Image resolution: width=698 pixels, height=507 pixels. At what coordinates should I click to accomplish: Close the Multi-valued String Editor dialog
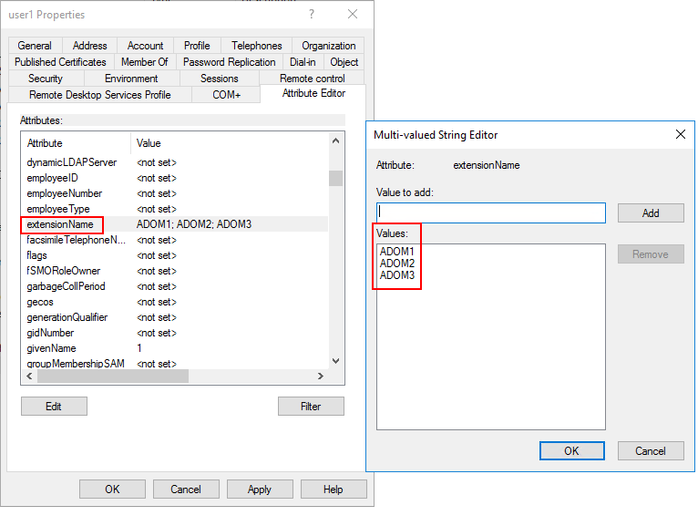click(680, 134)
